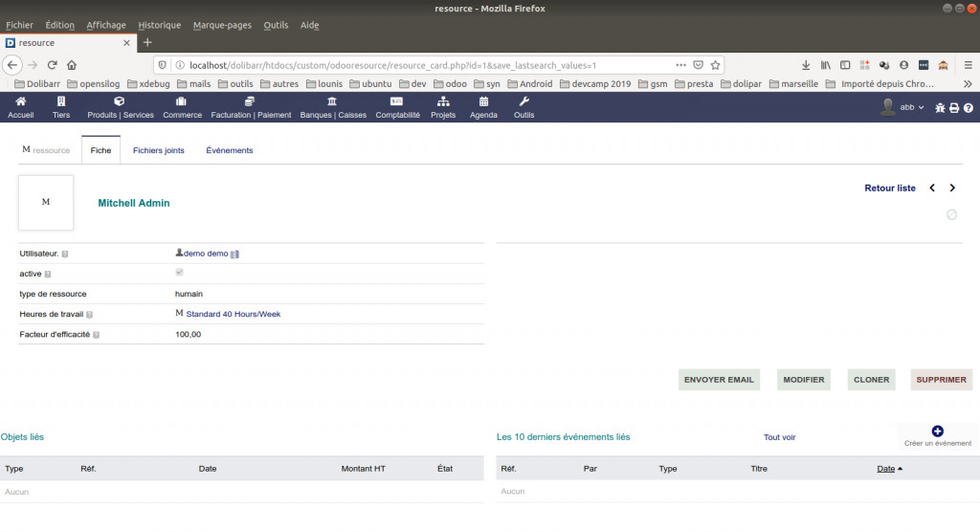Click the user card icon next to demo demo
Viewport: 980px width, 532px height.
coord(235,254)
